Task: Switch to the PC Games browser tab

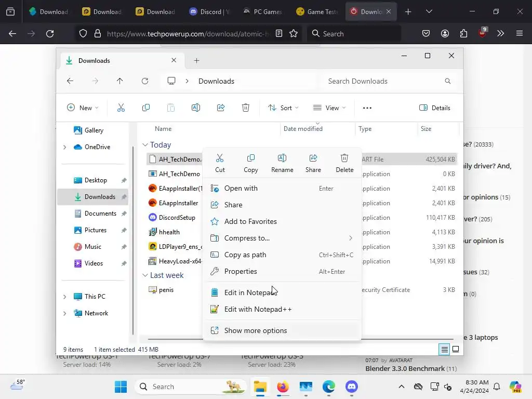Action: [263, 11]
